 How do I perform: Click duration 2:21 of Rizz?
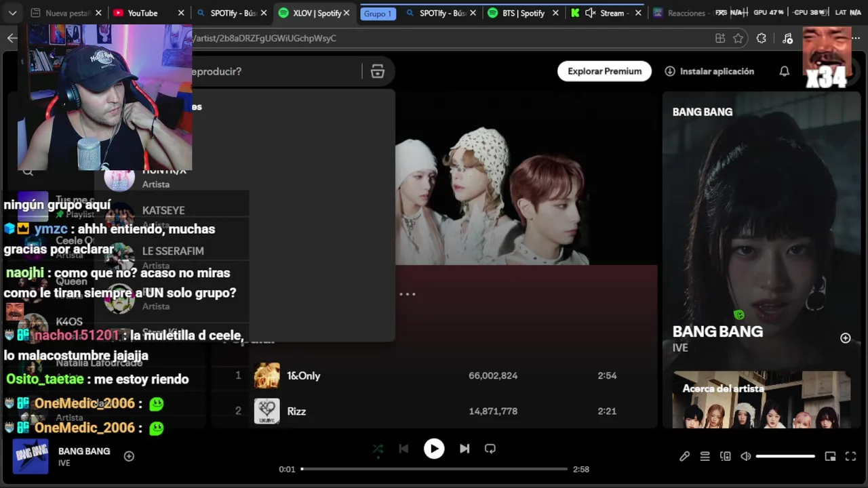(x=607, y=411)
